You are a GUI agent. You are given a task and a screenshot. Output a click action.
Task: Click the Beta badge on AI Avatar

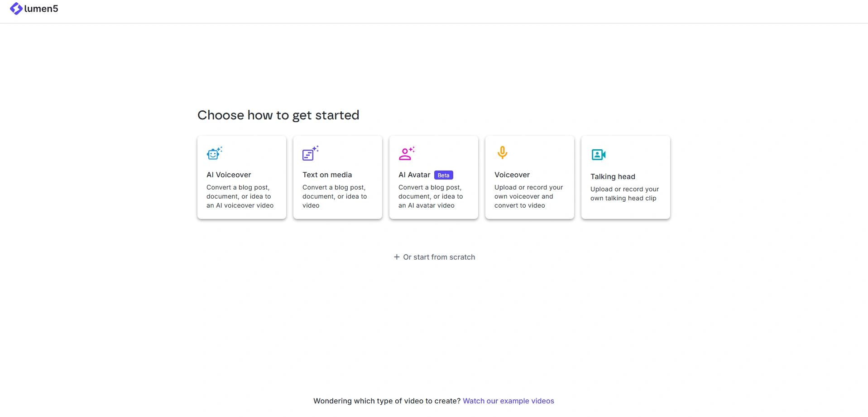[x=444, y=175]
